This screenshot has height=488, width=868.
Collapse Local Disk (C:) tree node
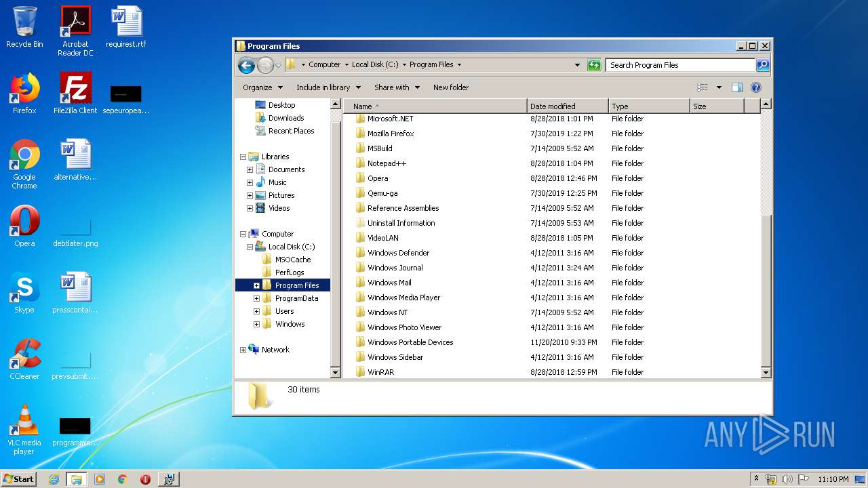250,247
